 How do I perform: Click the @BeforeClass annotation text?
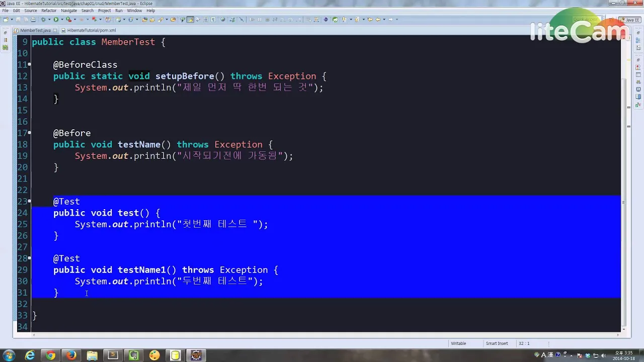[x=86, y=65]
